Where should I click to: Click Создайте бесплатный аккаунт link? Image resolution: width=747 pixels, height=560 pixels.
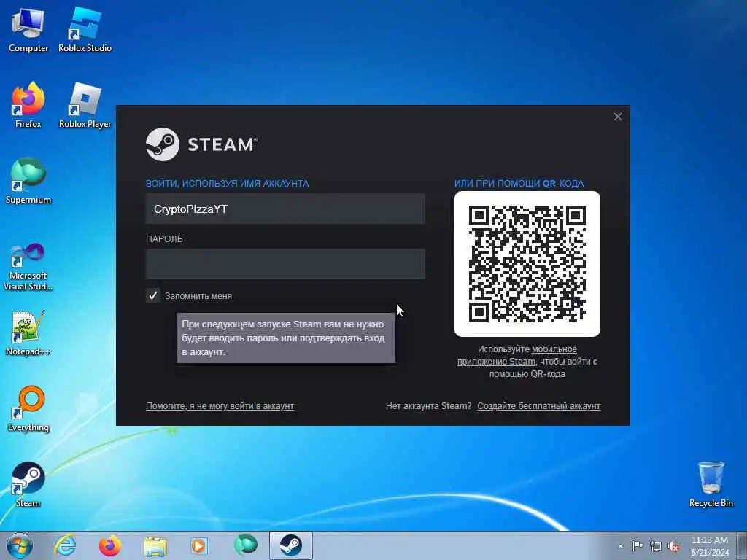tap(539, 406)
